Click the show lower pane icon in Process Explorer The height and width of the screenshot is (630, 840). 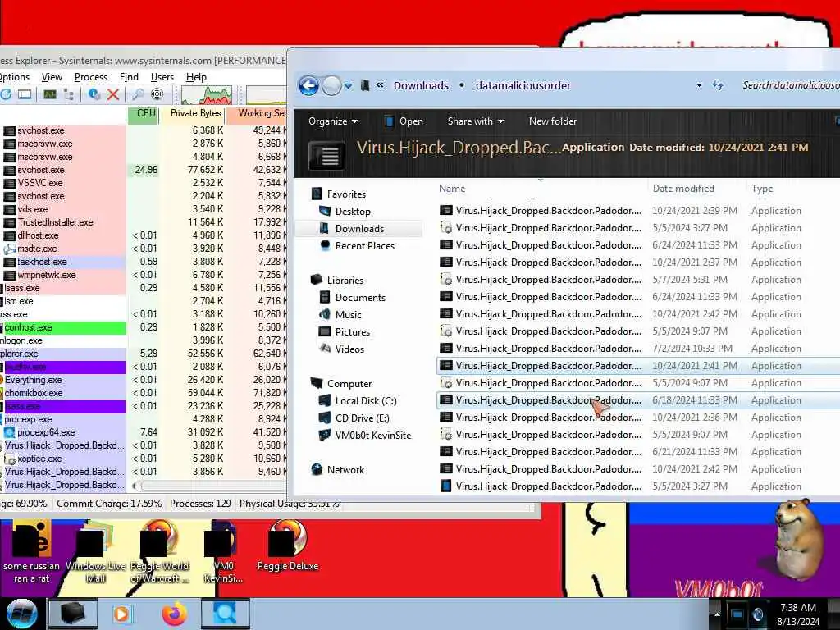[25, 95]
